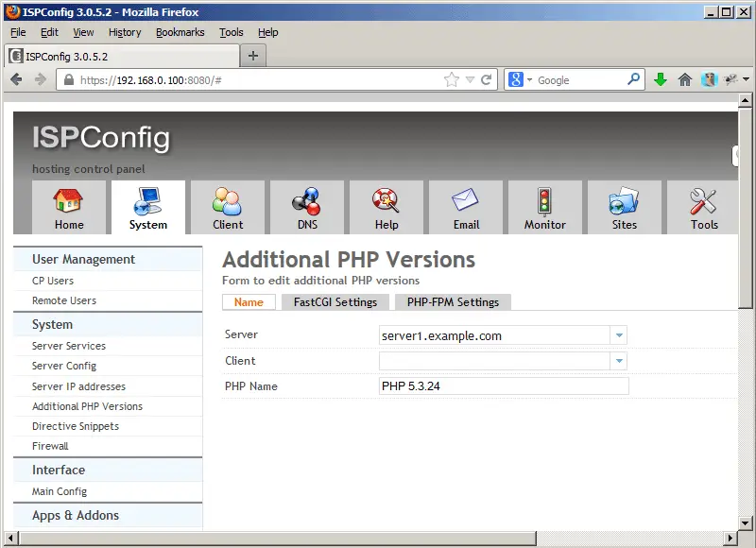Click the Interface section header
This screenshot has width=756, height=548.
point(108,470)
